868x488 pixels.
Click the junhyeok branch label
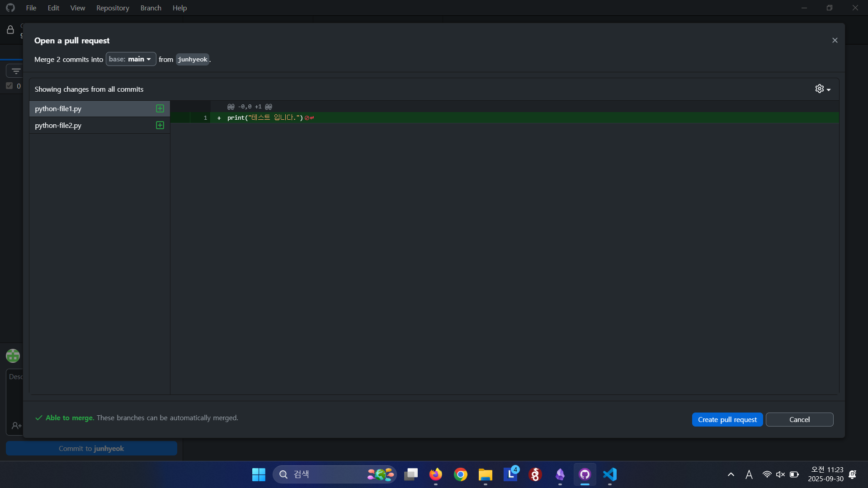pos(193,59)
